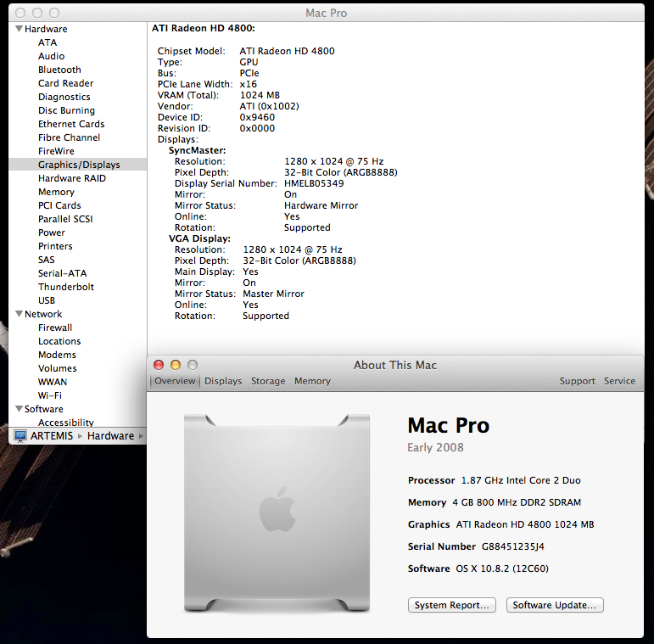The width and height of the screenshot is (654, 644).
Task: Click the OS X 10.8.2 (12C60) version text
Action: [502, 568]
